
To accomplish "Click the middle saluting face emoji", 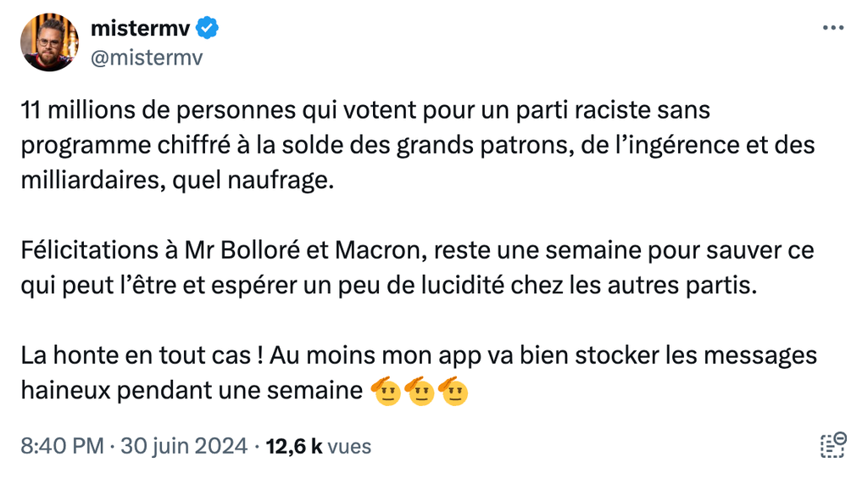I will (x=420, y=391).
